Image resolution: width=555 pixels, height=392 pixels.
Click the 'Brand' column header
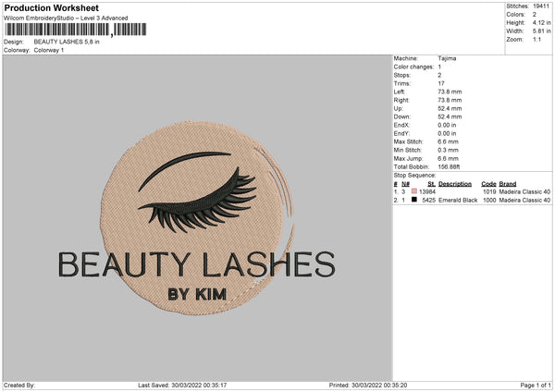(x=508, y=184)
